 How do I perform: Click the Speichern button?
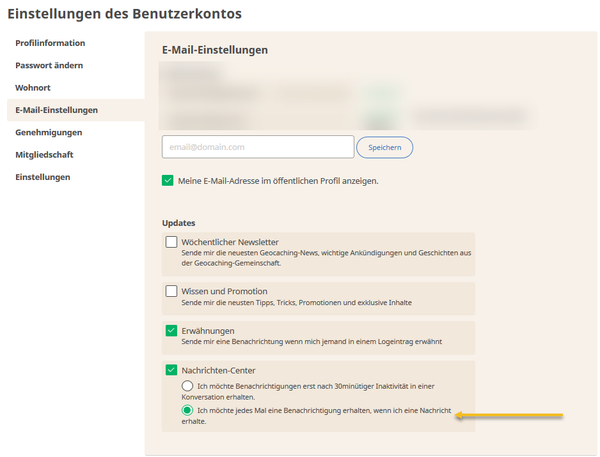click(385, 147)
